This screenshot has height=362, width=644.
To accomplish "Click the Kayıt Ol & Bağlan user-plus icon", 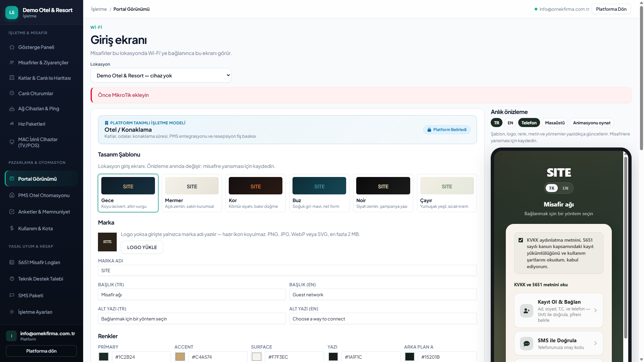I will pyautogui.click(x=527, y=311).
